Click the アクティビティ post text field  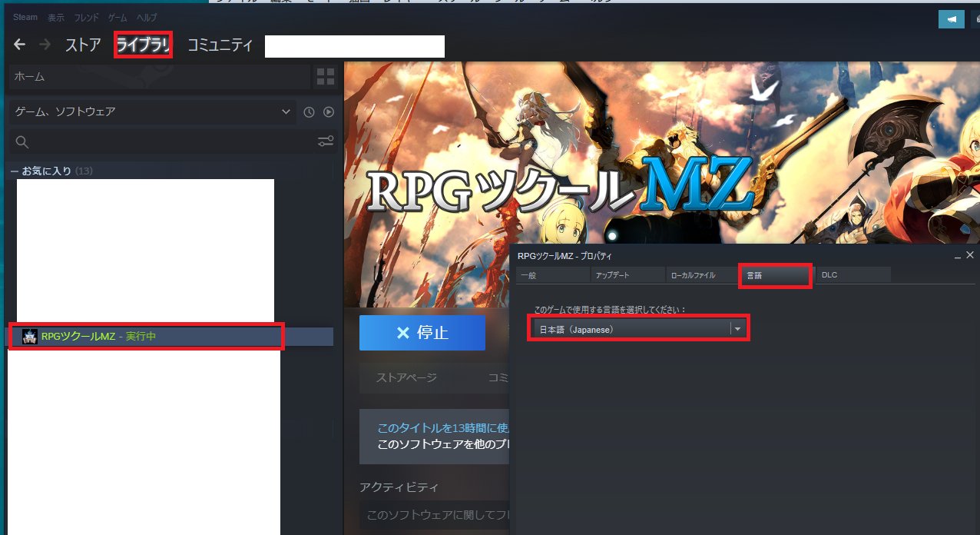pyautogui.click(x=434, y=515)
